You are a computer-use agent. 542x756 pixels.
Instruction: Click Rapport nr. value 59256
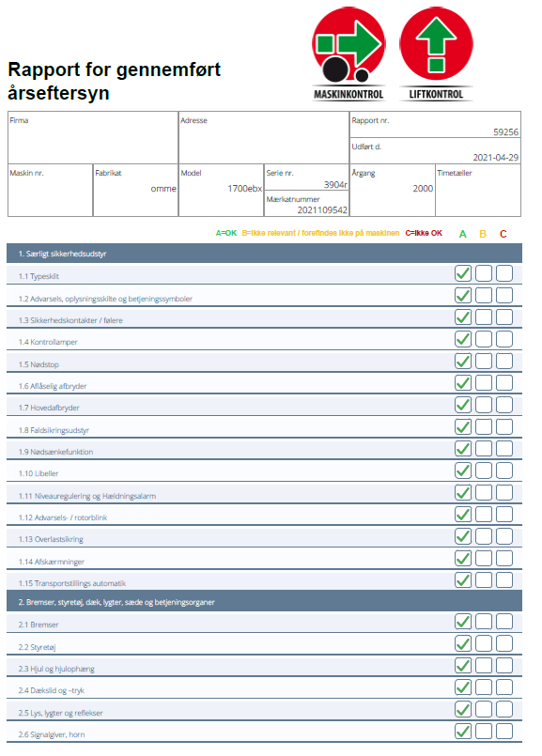click(x=505, y=132)
